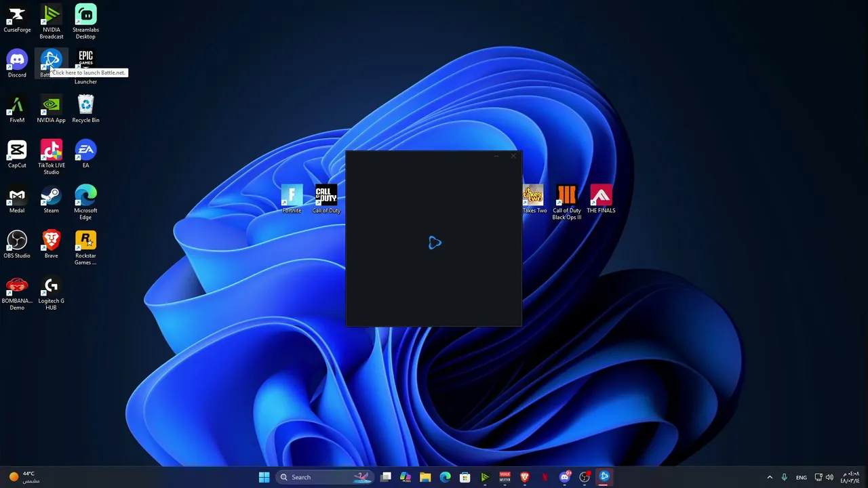868x488 pixels.
Task: Open the clock and date panel
Action: pos(850,477)
